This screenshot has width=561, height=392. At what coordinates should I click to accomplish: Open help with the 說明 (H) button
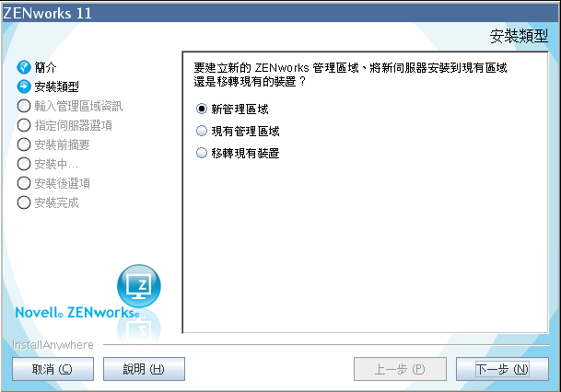point(145,369)
